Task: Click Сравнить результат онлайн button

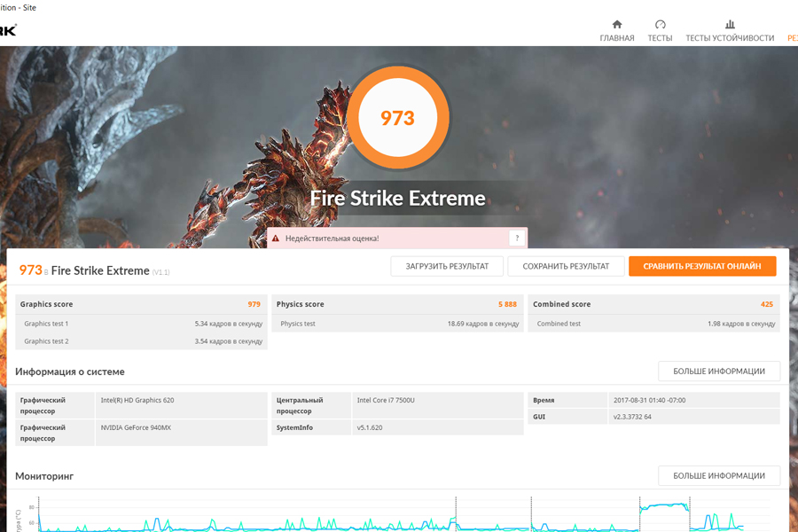Action: click(702, 266)
